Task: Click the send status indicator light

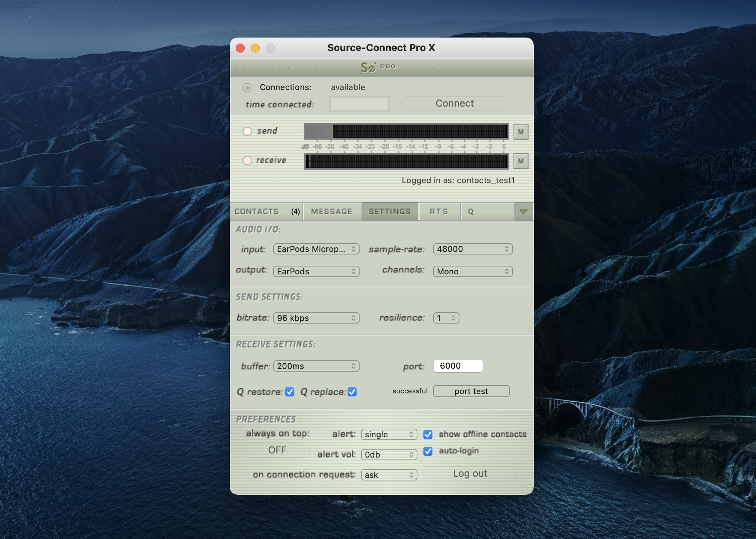Action: pyautogui.click(x=247, y=131)
